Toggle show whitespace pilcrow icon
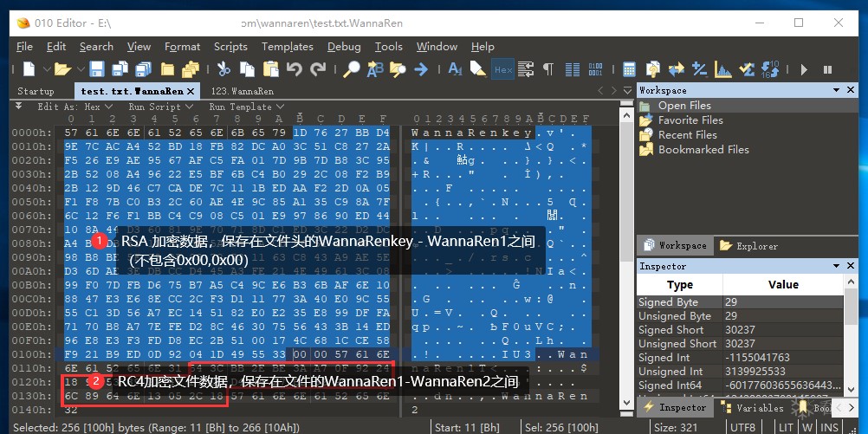 point(548,69)
